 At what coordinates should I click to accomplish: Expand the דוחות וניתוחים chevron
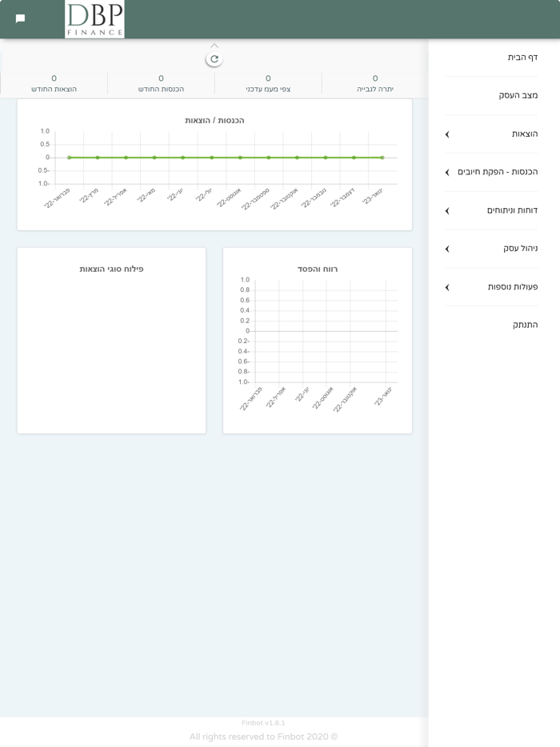tap(447, 210)
